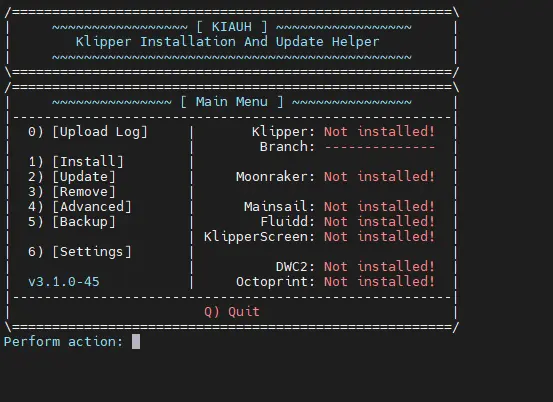Click the Branch dashed value
This screenshot has height=402, width=553.
pos(380,147)
